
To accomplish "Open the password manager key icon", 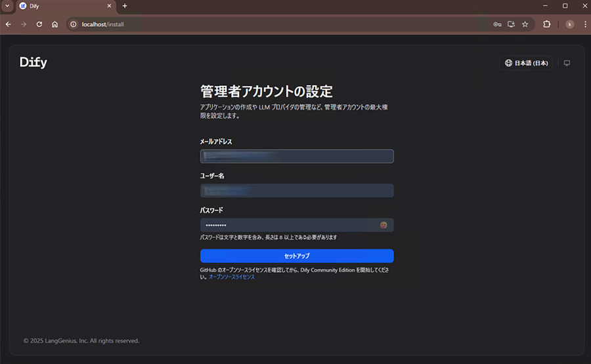I will pyautogui.click(x=497, y=24).
